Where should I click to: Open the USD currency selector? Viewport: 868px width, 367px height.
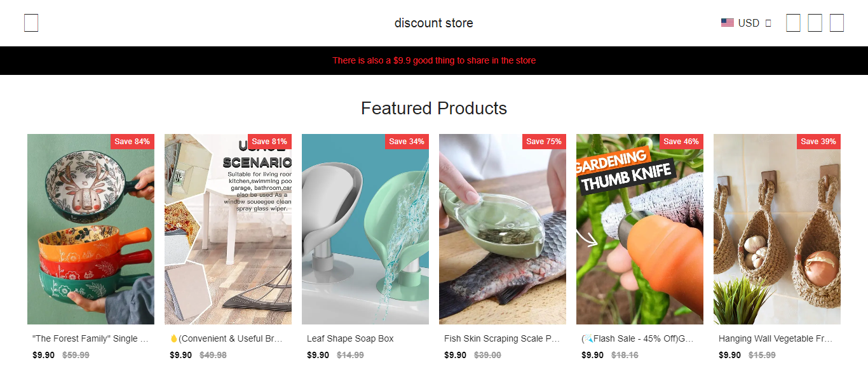coord(746,23)
